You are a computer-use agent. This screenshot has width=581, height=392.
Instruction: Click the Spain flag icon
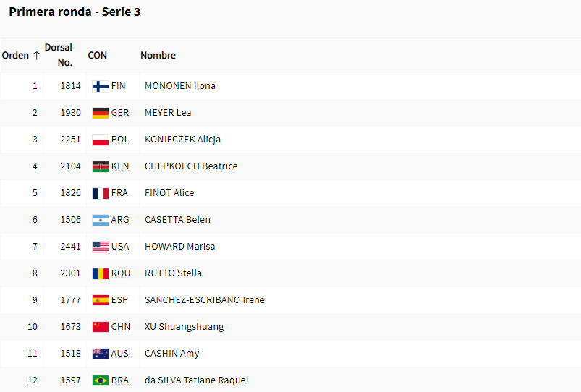pyautogui.click(x=101, y=300)
